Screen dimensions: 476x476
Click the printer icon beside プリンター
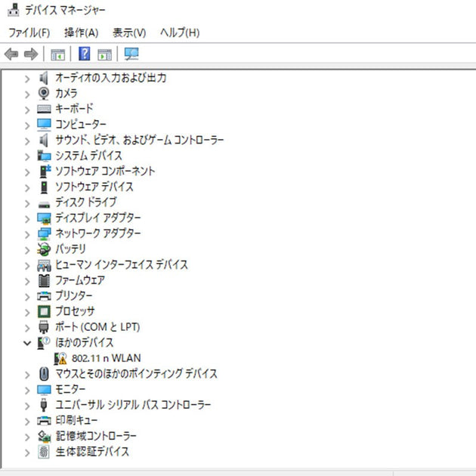coord(44,296)
